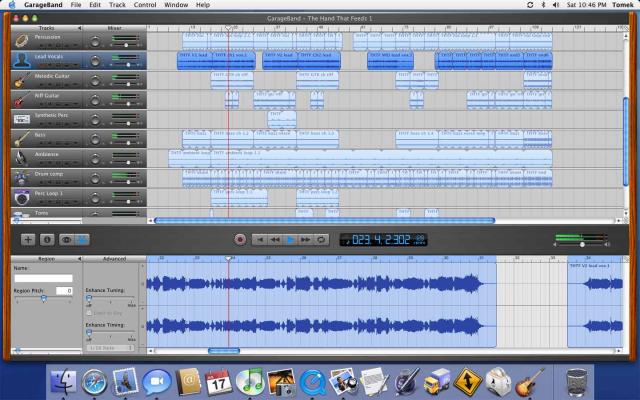Click the Tomek user name in menu bar

pos(623,5)
